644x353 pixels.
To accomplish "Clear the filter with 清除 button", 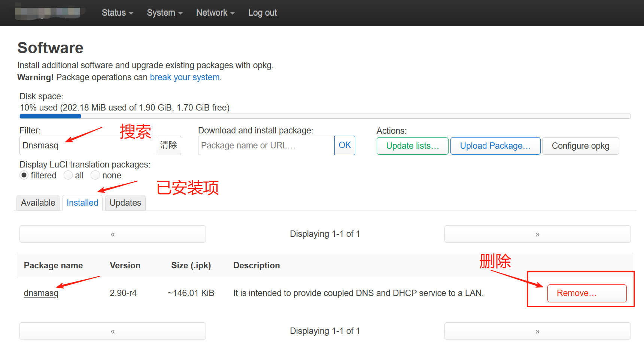I will tap(168, 145).
